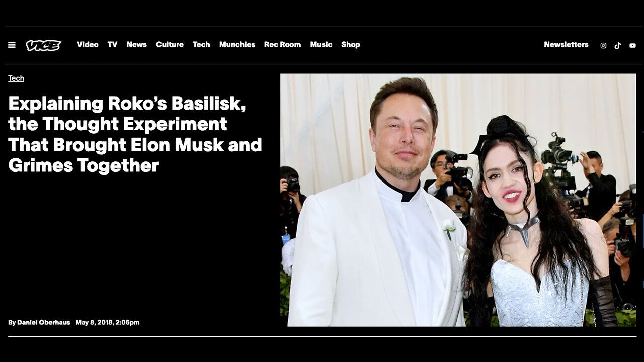The height and width of the screenshot is (362, 644).
Task: Go to Rec Room
Action: 282,44
